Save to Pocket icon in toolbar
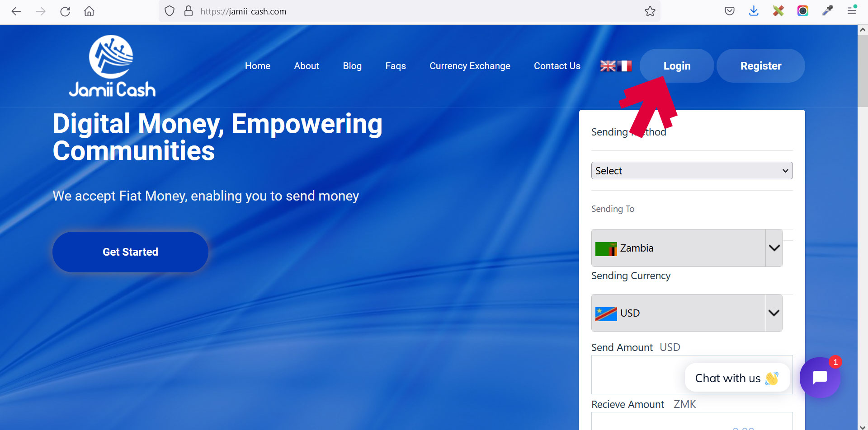This screenshot has height=430, width=868. point(729,11)
